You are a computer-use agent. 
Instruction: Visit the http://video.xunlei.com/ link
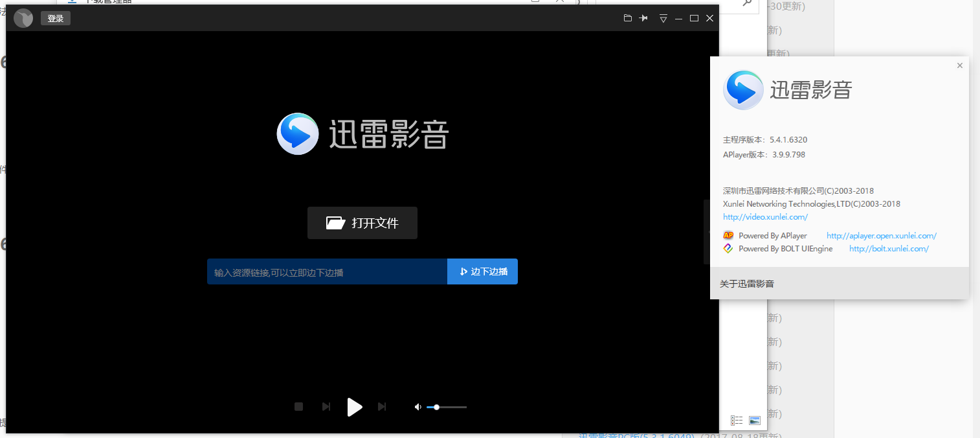[x=765, y=217]
